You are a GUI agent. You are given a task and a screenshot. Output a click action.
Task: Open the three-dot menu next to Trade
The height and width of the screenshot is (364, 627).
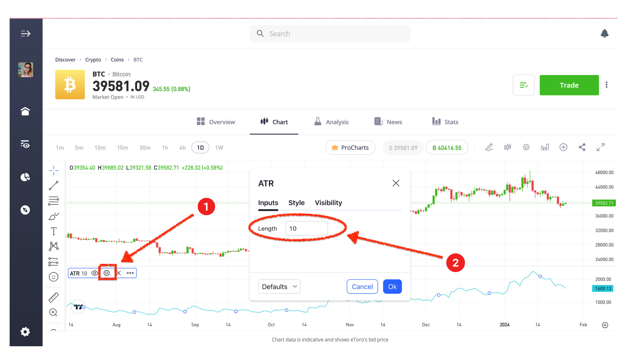607,85
